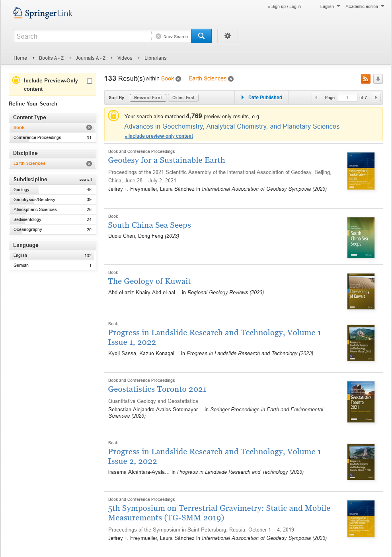Remove the Book content type filter

click(x=89, y=127)
